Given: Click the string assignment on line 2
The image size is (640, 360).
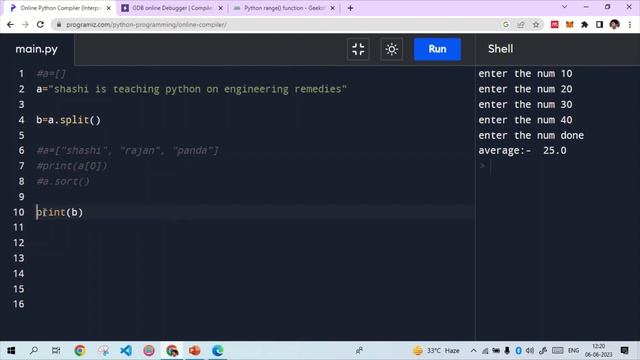Looking at the screenshot, I should pyautogui.click(x=191, y=89).
